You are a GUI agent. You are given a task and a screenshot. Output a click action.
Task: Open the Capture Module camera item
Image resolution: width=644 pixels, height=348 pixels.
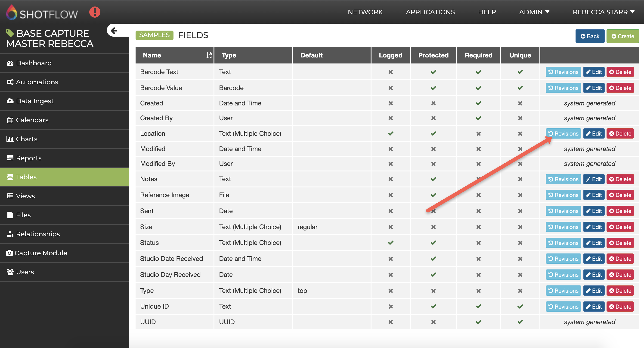[x=40, y=253]
